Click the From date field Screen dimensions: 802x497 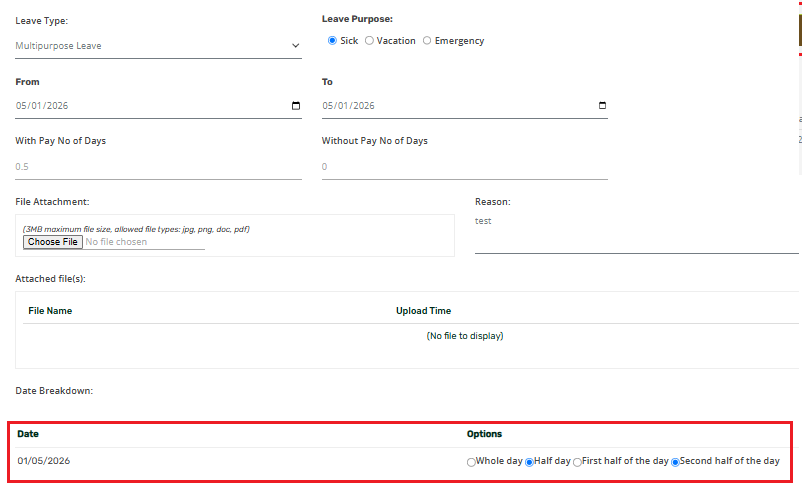(x=158, y=106)
